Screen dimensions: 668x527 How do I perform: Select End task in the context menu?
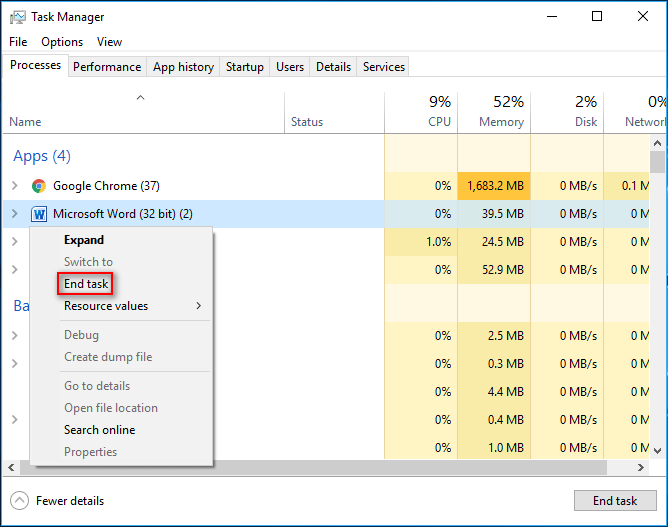coord(86,284)
